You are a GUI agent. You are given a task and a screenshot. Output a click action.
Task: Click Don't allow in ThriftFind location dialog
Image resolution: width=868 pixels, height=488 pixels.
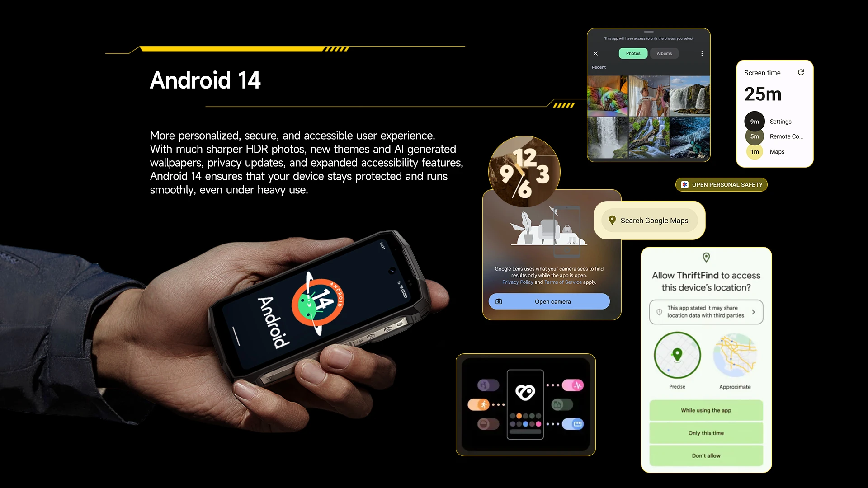pyautogui.click(x=706, y=455)
